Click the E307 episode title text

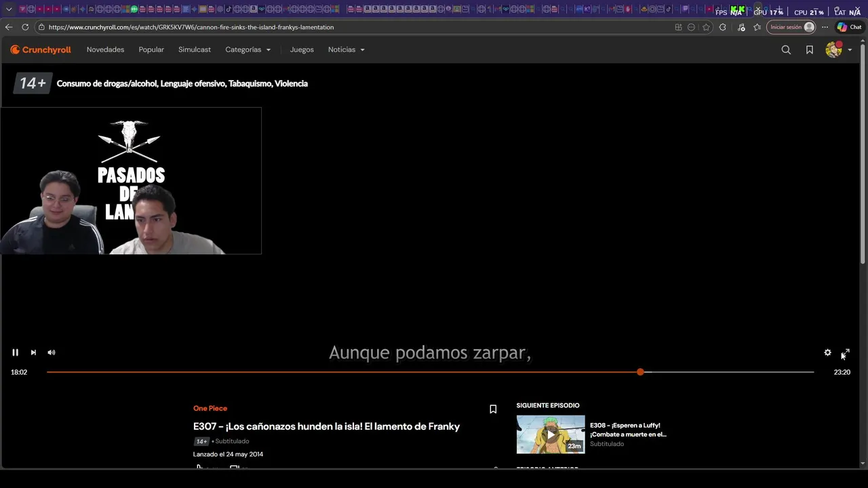pos(326,426)
